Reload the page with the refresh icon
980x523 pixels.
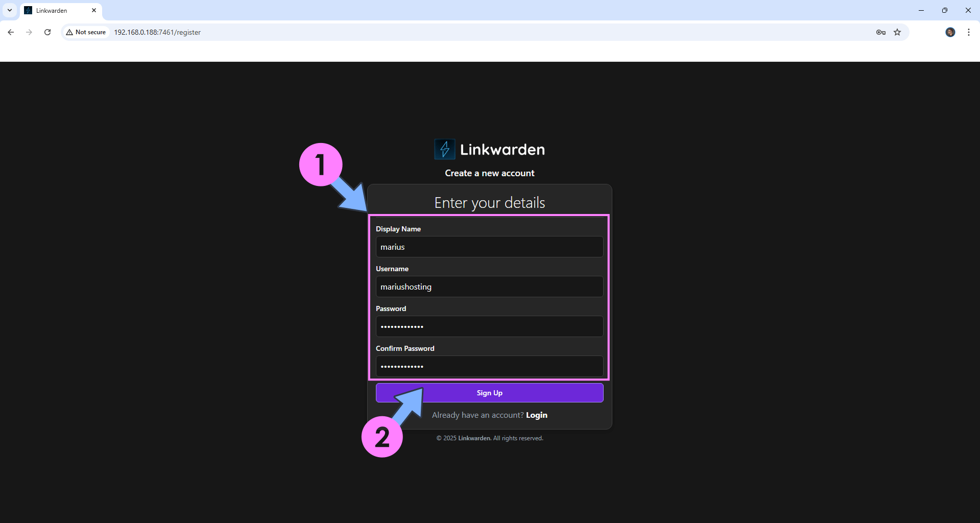click(47, 32)
